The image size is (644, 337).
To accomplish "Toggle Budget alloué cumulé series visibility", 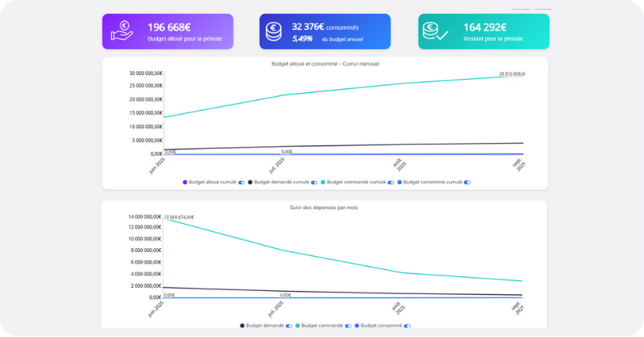I will click(242, 183).
